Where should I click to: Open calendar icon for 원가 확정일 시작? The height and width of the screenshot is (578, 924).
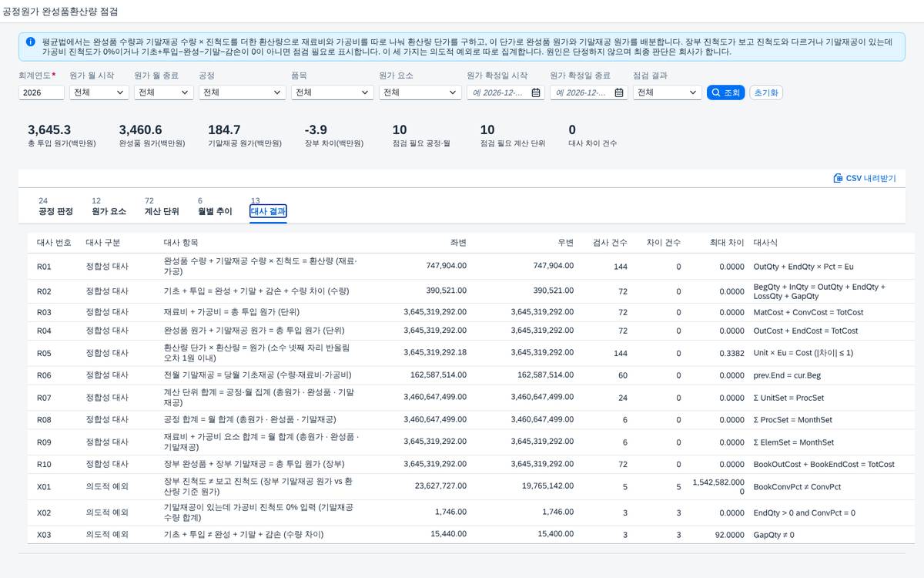tap(535, 92)
